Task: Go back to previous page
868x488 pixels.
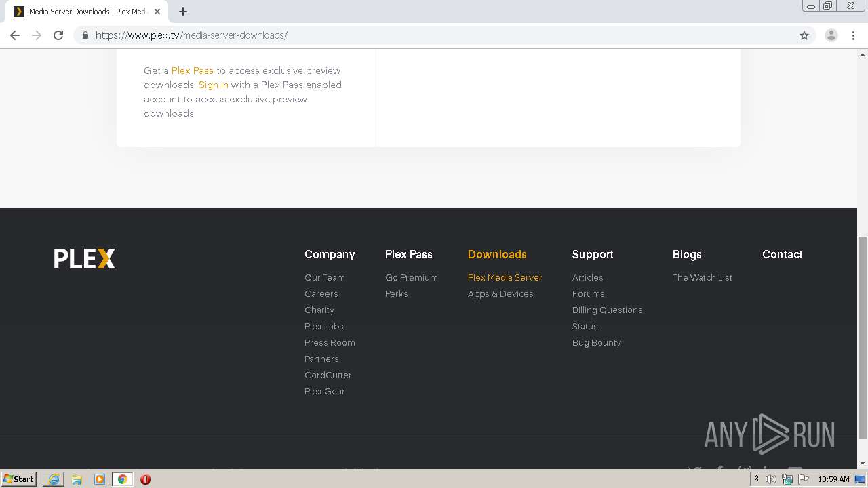Action: pos(15,35)
